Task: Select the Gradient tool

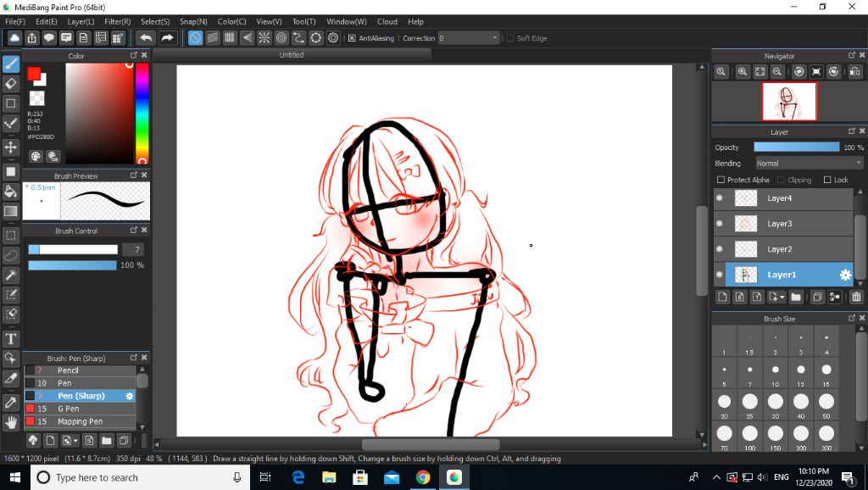Action: (x=10, y=211)
